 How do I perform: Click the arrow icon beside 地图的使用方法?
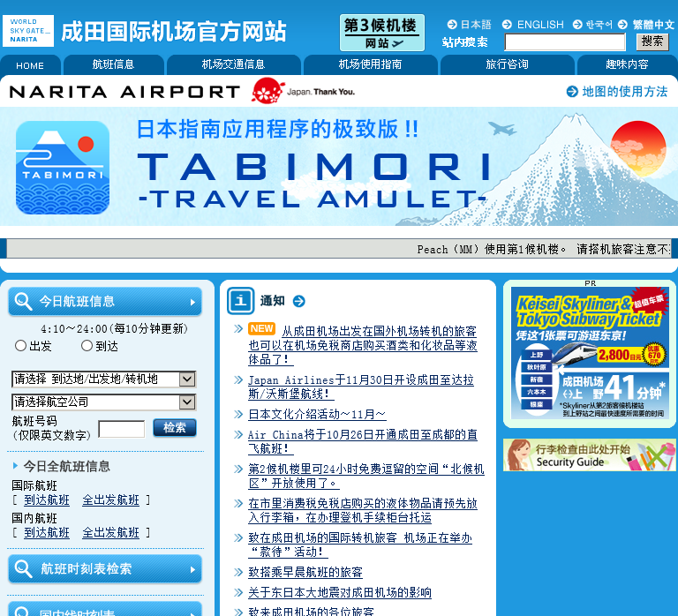pos(572,92)
